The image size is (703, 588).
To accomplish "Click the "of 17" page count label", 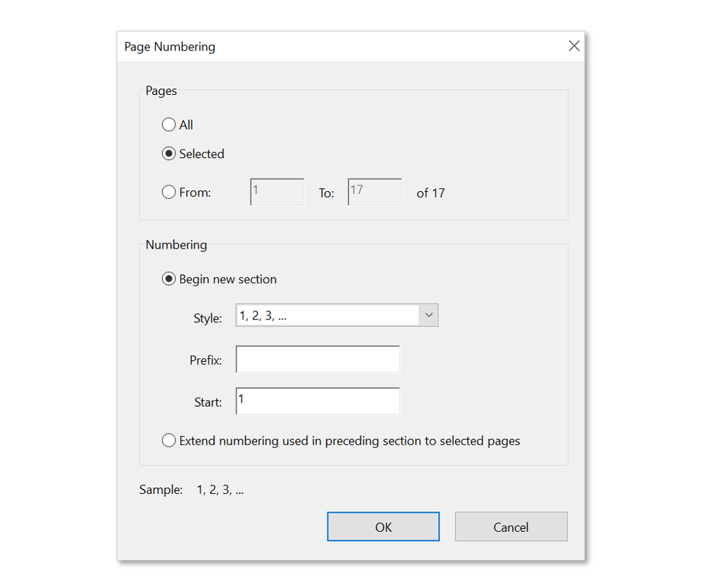I will (431, 192).
